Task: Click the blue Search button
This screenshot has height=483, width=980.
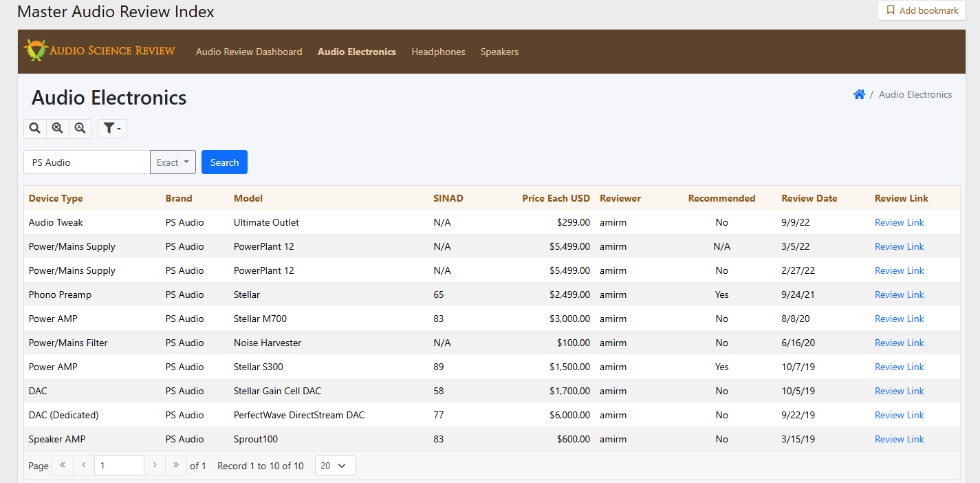Action: click(x=224, y=162)
